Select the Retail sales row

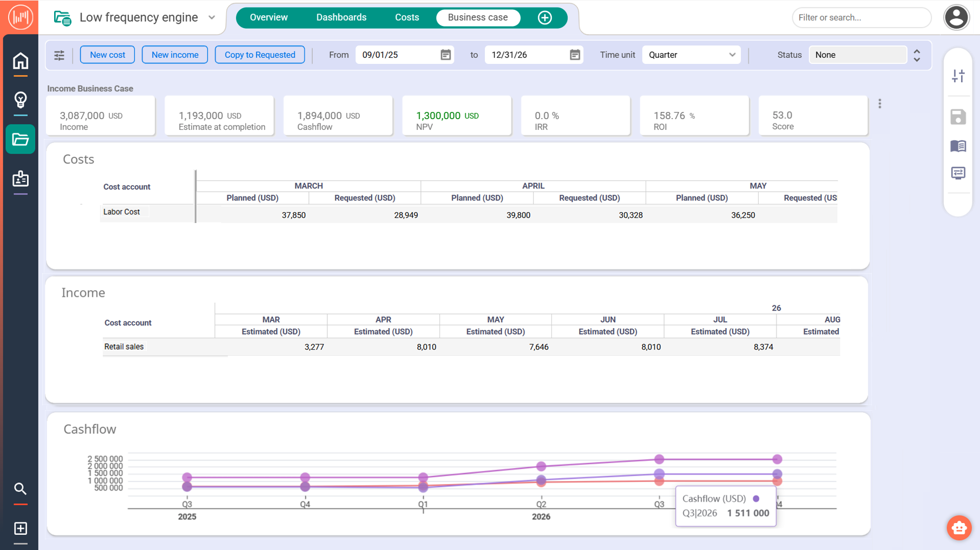[471, 347]
